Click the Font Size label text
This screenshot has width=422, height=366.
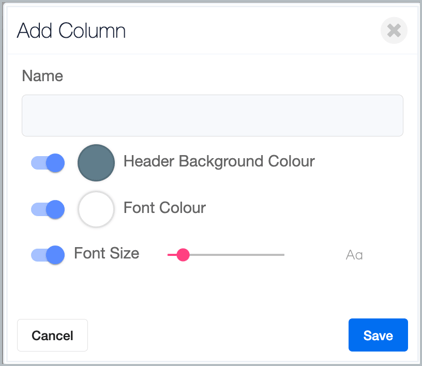[x=106, y=253]
